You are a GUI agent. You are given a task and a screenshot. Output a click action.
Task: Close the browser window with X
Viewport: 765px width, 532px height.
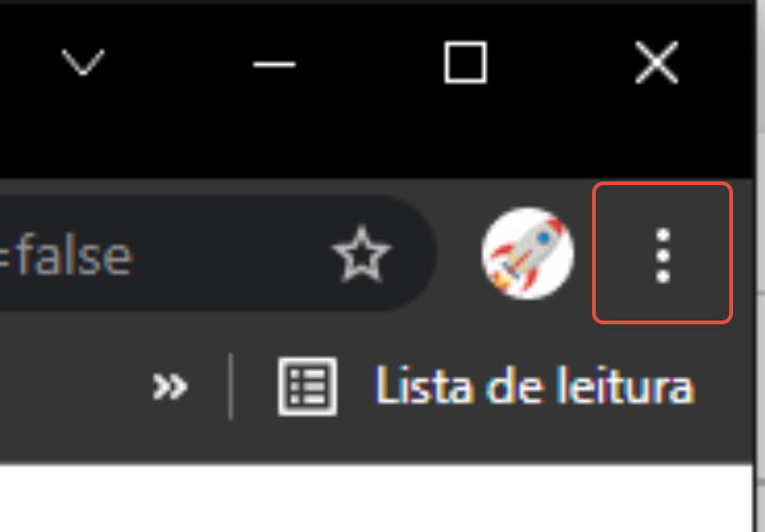pyautogui.click(x=657, y=62)
